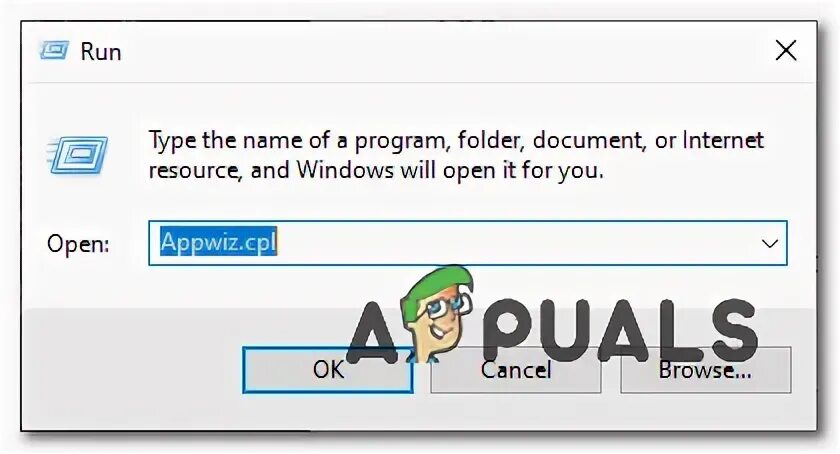Viewport: 840px width, 454px height.
Task: Click the word "document," in the description
Action: click(588, 140)
